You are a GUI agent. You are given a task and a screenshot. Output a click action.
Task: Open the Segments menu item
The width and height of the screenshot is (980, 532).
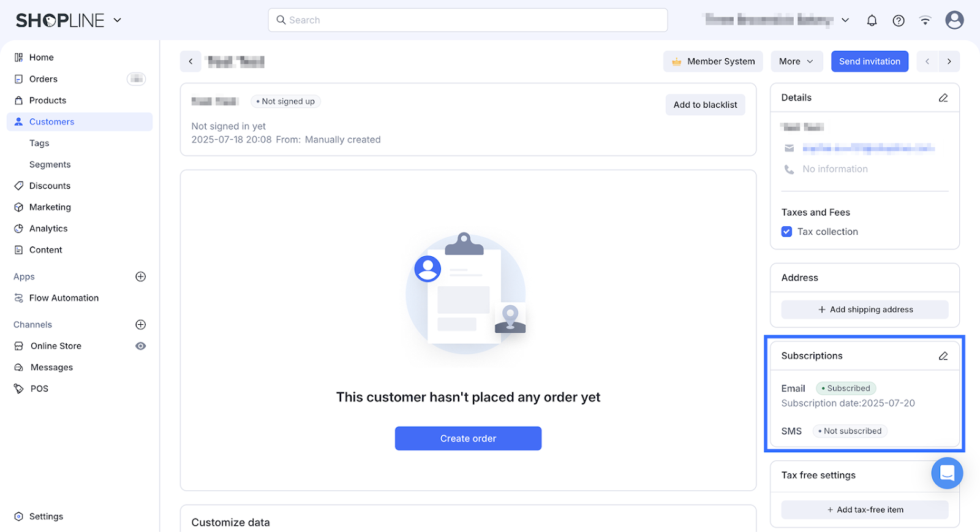(x=50, y=164)
